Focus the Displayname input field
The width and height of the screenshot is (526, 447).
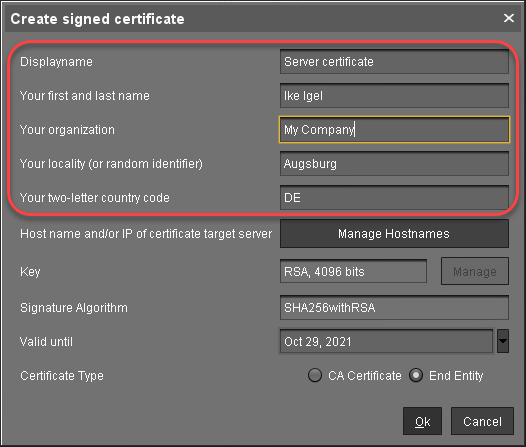click(x=394, y=62)
